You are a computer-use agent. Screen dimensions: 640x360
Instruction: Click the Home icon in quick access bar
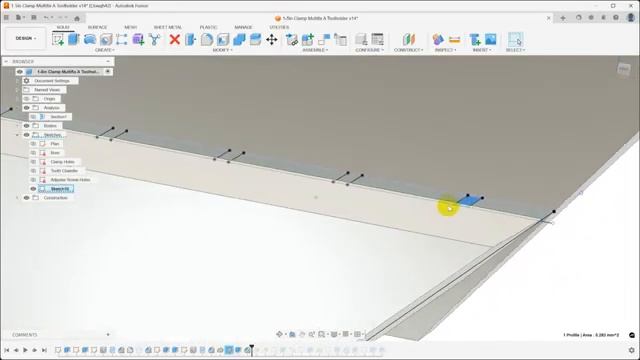(x=77, y=18)
